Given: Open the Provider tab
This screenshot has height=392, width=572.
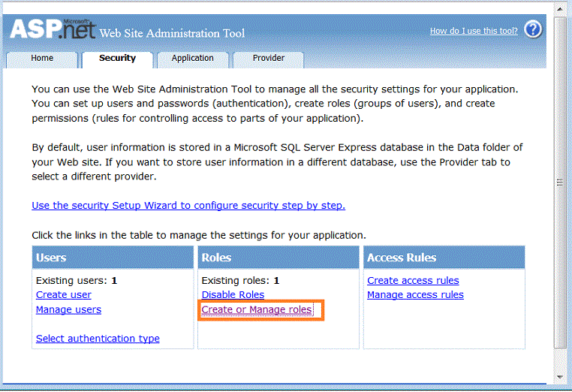Looking at the screenshot, I should 268,59.
